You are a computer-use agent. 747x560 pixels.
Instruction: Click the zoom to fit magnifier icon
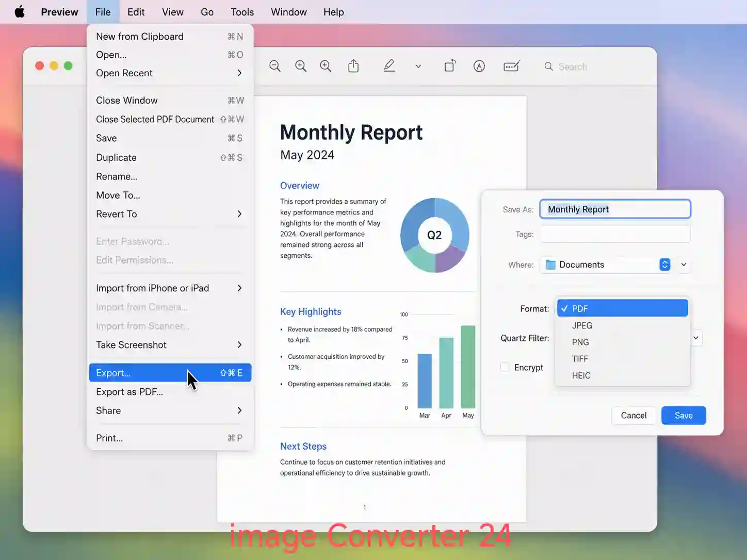point(326,66)
